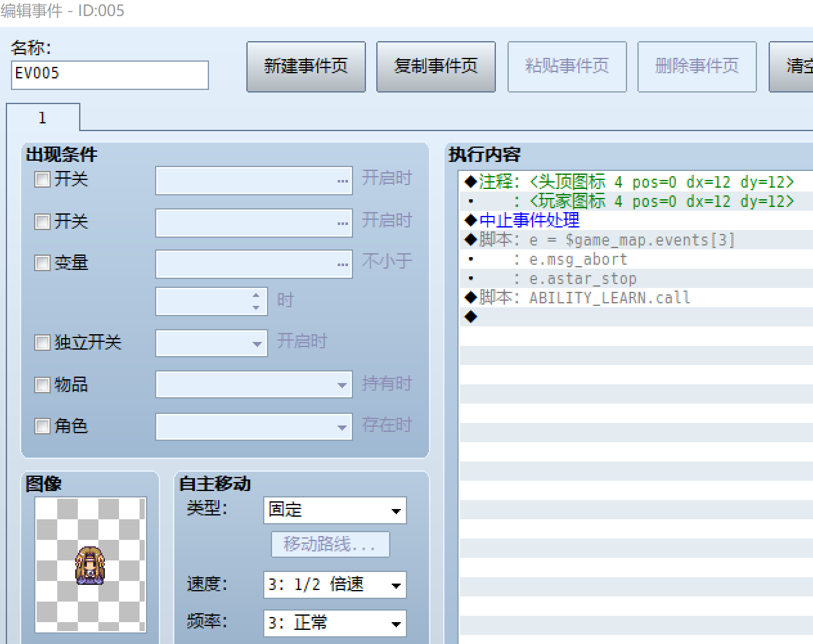Screen dimensions: 813x644
Task: Select the e.astar_stop script line
Action: pyautogui.click(x=637, y=278)
